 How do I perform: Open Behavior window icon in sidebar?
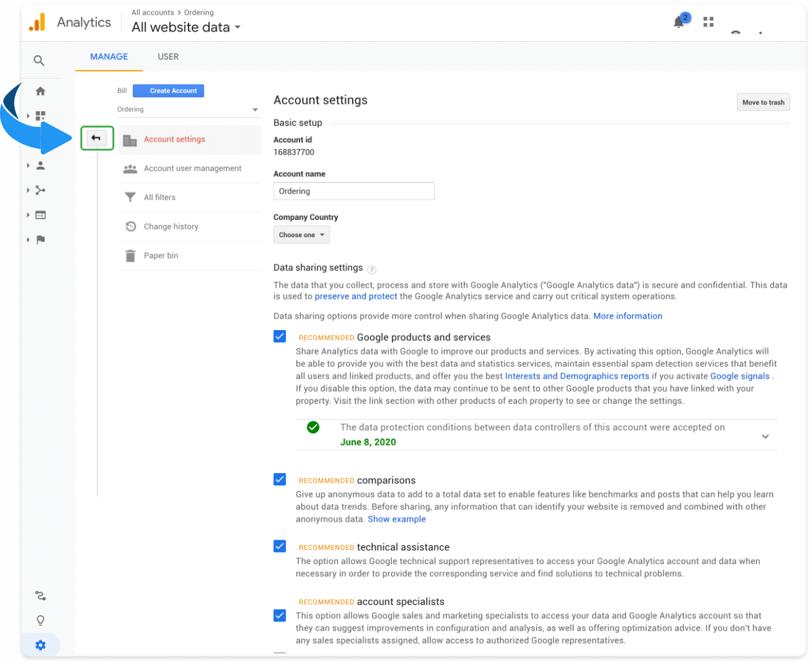[x=40, y=215]
